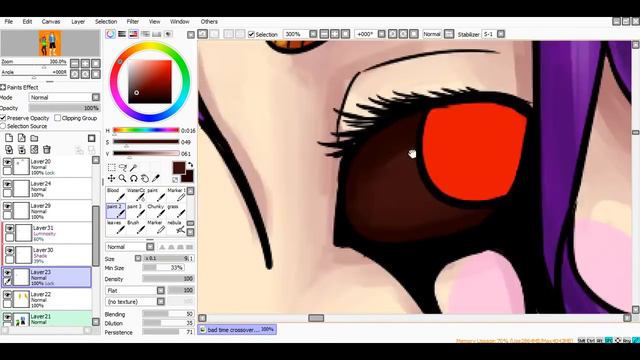Select the leaves brush
Viewport: 640px width, 360px height.
point(116,227)
